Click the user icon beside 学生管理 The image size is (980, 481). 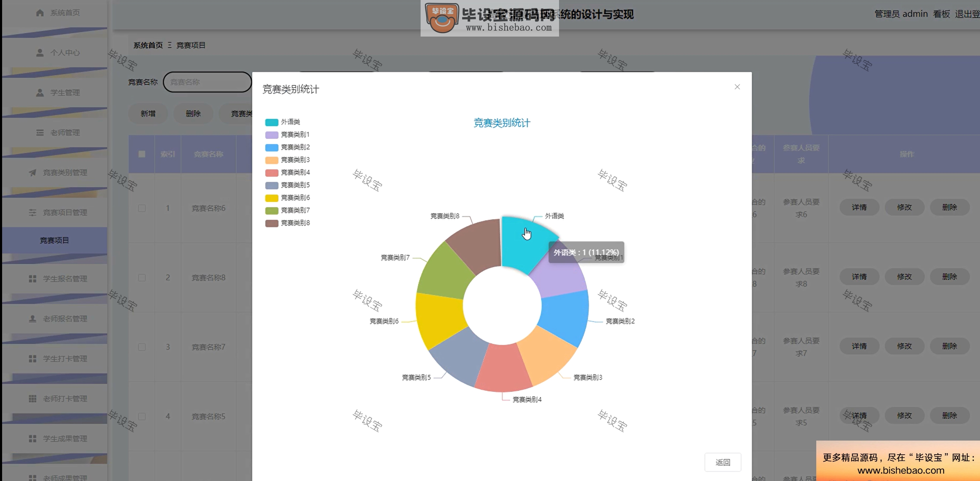coord(40,93)
